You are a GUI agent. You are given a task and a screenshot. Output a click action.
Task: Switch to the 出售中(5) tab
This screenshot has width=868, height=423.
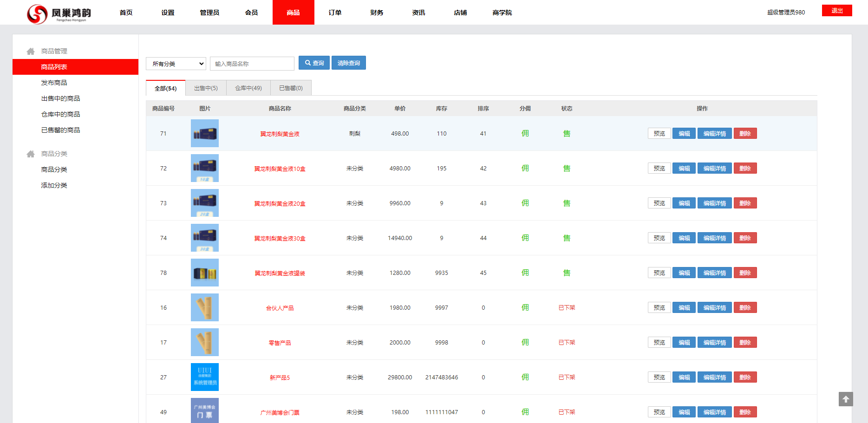point(206,88)
